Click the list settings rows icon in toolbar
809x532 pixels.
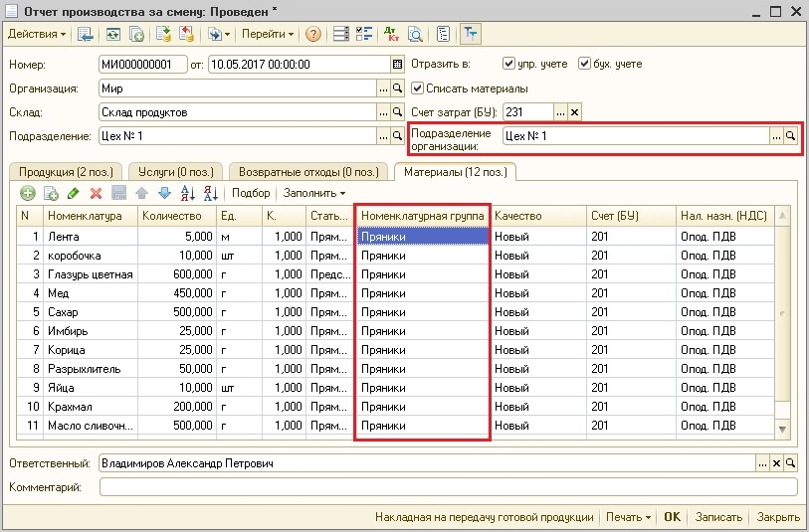click(x=341, y=34)
